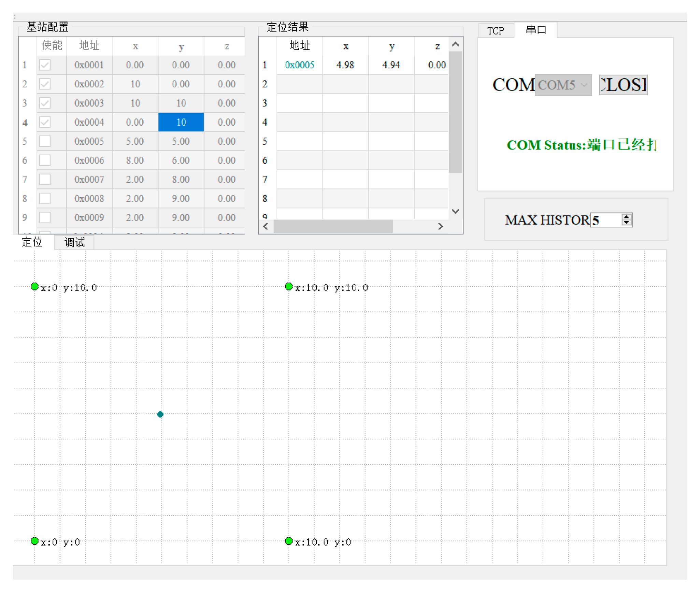The image size is (700, 594).
Task: Switch to the TCP tab
Action: (x=495, y=31)
